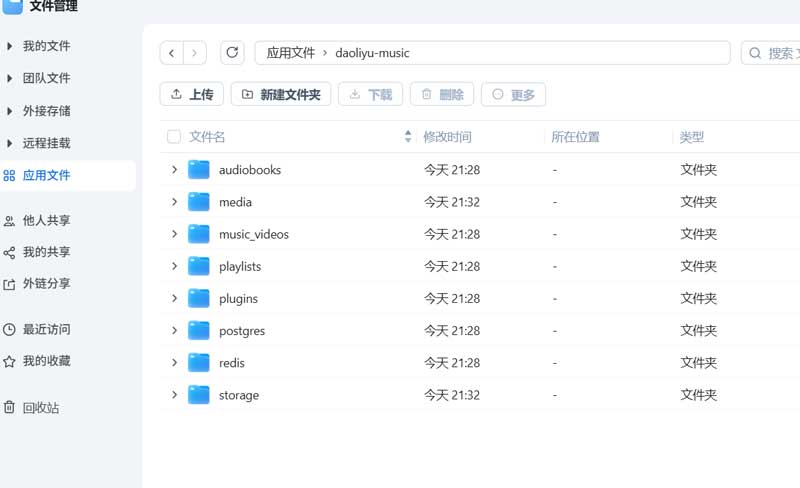800x488 pixels.
Task: Click the audiobooks folder icon
Action: coord(199,170)
